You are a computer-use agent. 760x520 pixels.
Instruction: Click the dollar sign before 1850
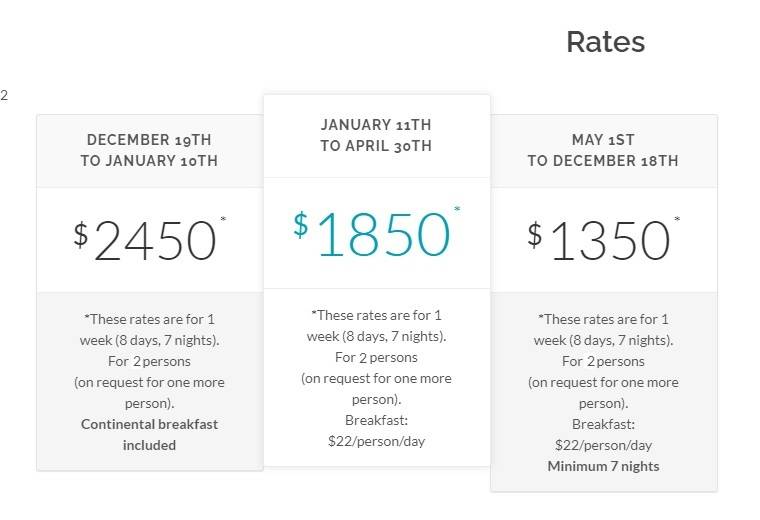(x=301, y=225)
